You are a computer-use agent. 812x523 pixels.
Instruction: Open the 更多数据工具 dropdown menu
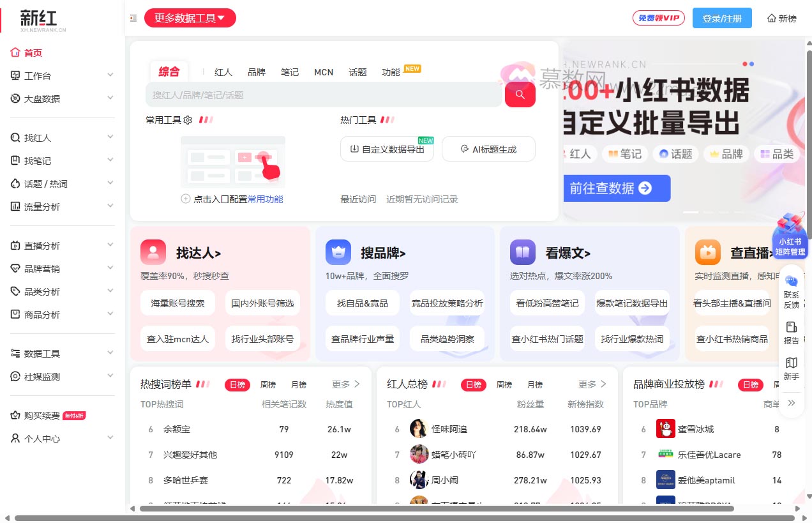pyautogui.click(x=190, y=18)
